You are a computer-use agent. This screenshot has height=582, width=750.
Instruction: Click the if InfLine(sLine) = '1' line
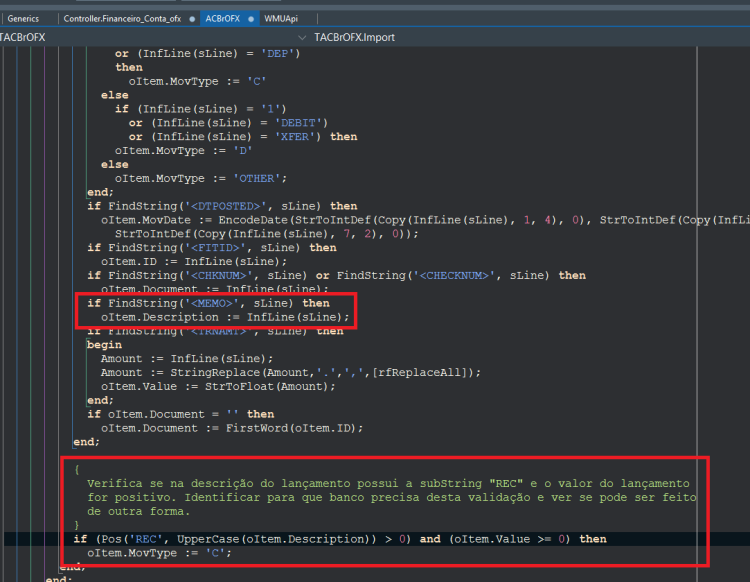pos(200,109)
